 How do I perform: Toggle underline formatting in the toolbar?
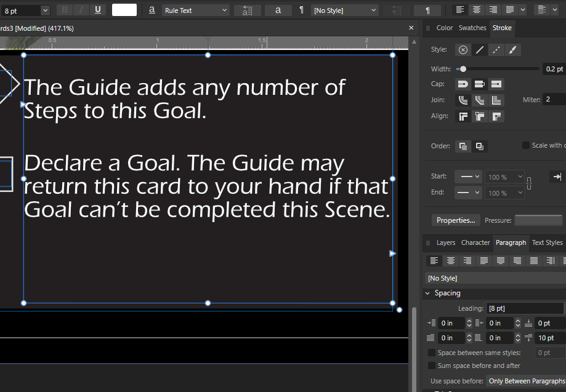click(97, 10)
